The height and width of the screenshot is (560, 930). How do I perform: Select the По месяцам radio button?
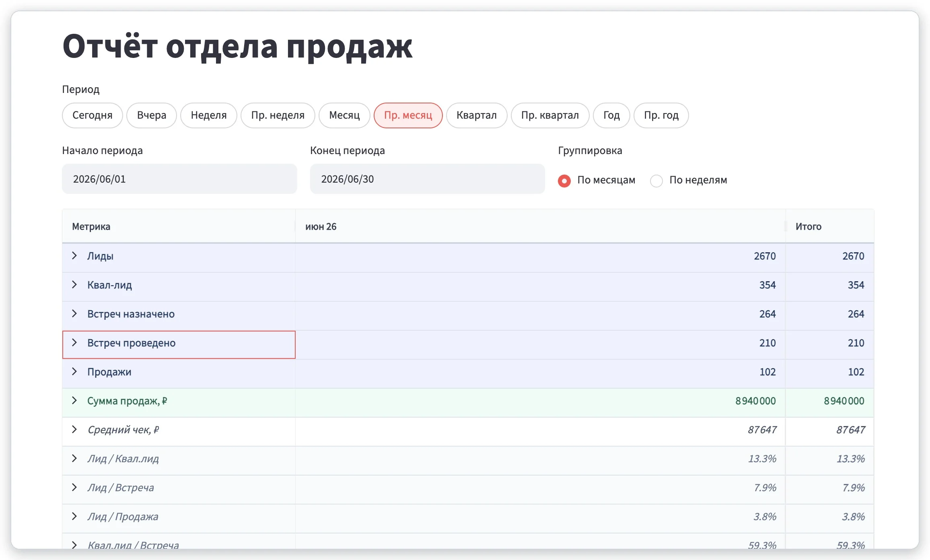tap(564, 181)
